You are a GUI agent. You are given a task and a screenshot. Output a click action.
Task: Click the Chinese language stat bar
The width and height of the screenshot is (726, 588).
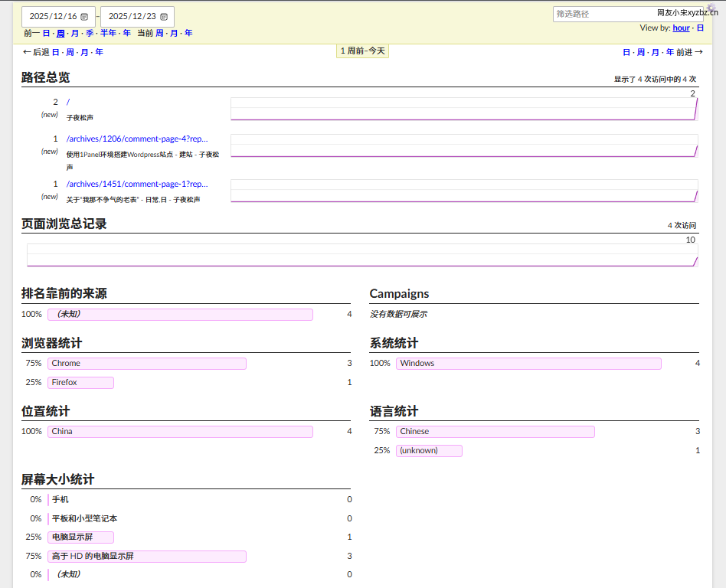(495, 432)
